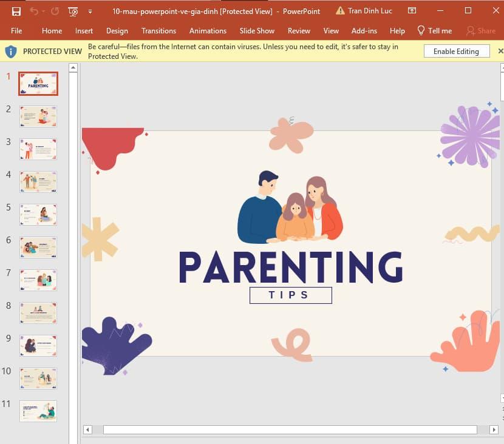Image resolution: width=504 pixels, height=444 pixels.
Task: Open the Customize Quick Access Toolbar dropdown
Action: pos(89,12)
